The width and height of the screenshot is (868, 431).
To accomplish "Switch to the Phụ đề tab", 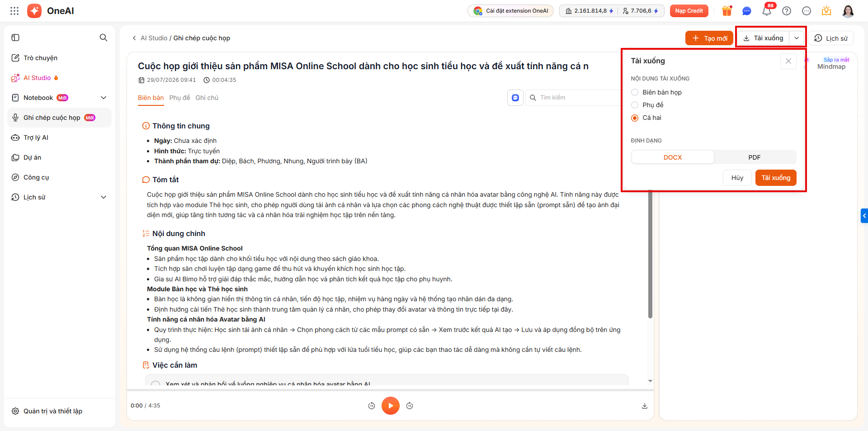I will pyautogui.click(x=179, y=98).
